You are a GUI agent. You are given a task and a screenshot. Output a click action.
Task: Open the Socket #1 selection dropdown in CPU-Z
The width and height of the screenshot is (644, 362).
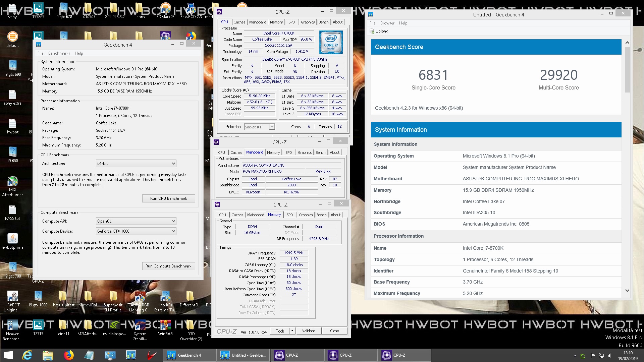click(259, 127)
